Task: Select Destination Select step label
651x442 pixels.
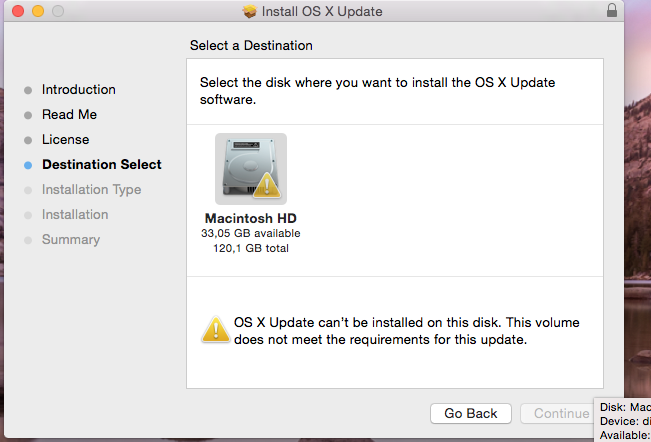Action: 102,164
